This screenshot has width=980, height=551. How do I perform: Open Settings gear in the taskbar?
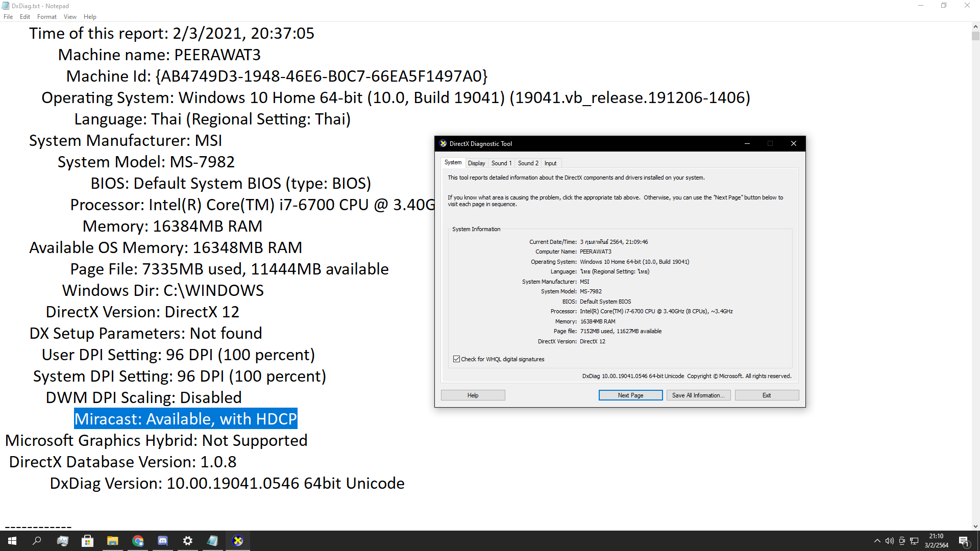pyautogui.click(x=188, y=541)
